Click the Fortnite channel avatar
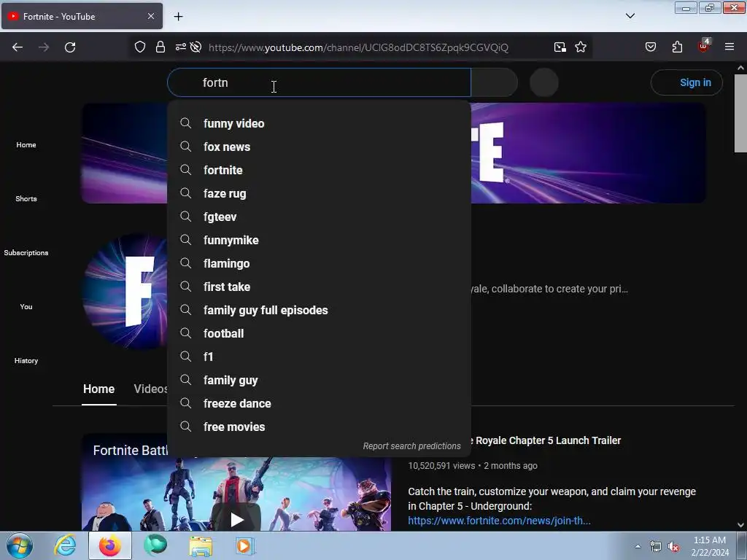This screenshot has height=560, width=747. click(125, 291)
